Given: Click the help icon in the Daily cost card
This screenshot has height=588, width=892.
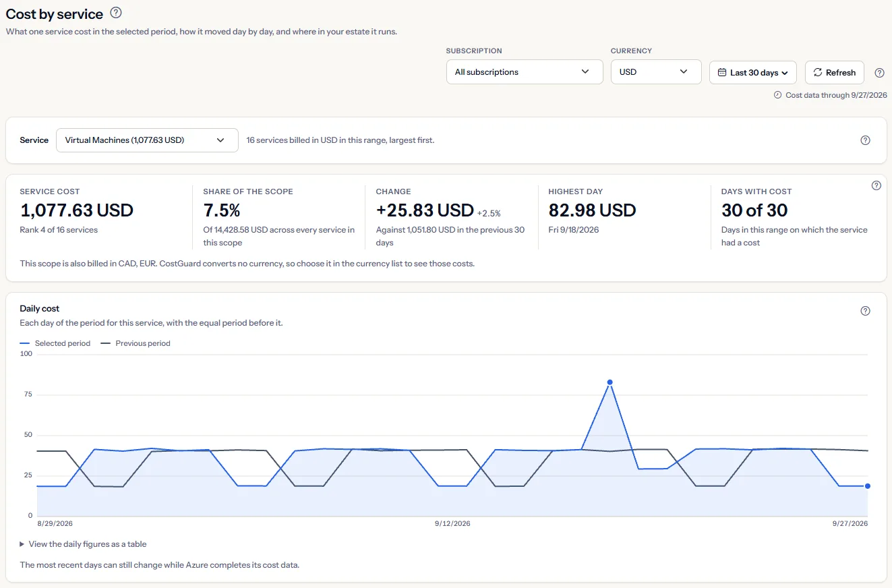Looking at the screenshot, I should pyautogui.click(x=866, y=311).
